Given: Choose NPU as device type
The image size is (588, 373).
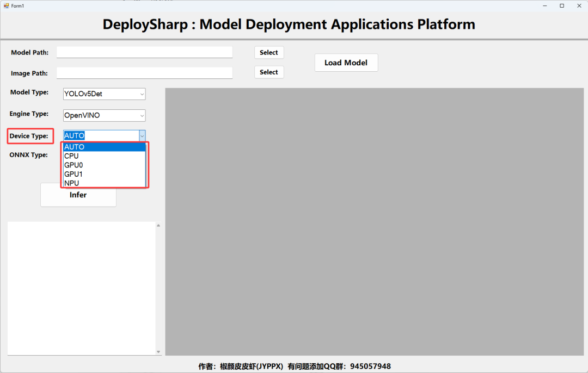Looking at the screenshot, I should click(104, 183).
